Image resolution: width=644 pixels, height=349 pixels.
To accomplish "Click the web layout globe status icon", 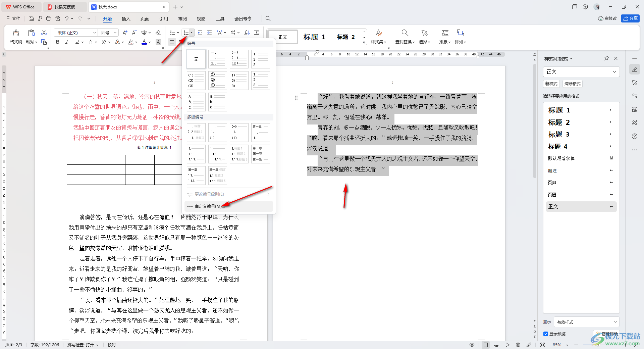I will [x=518, y=345].
